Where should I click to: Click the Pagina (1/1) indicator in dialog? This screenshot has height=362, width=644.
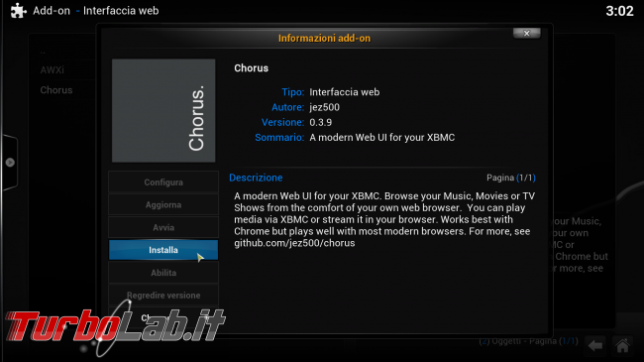point(511,178)
